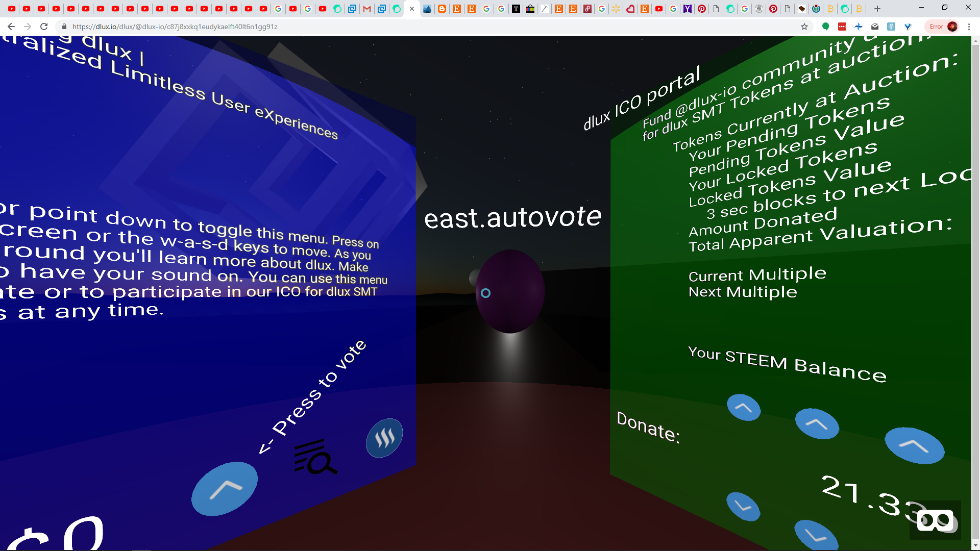This screenshot has width=980, height=551.
Task: Click the leftmost up arrow above Donate amount
Action: [x=744, y=408]
